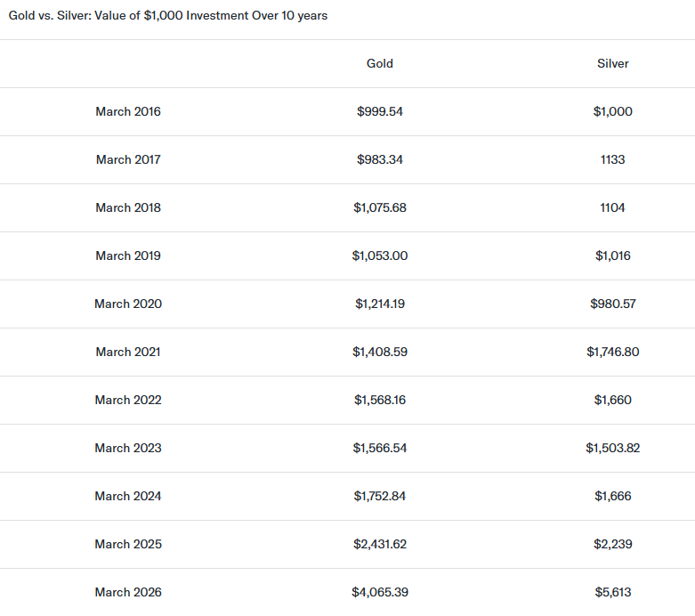The width and height of the screenshot is (695, 616).
Task: Select the Gold column header
Action: click(380, 64)
